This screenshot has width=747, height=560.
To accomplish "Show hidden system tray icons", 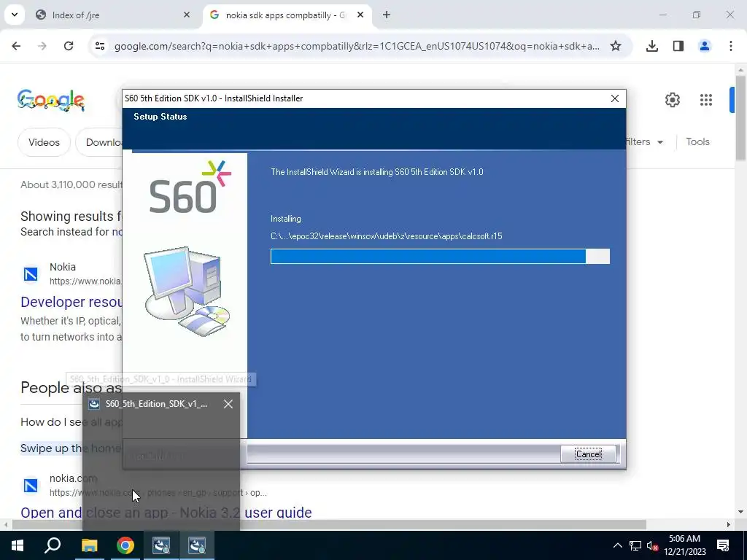I will pyautogui.click(x=617, y=545).
